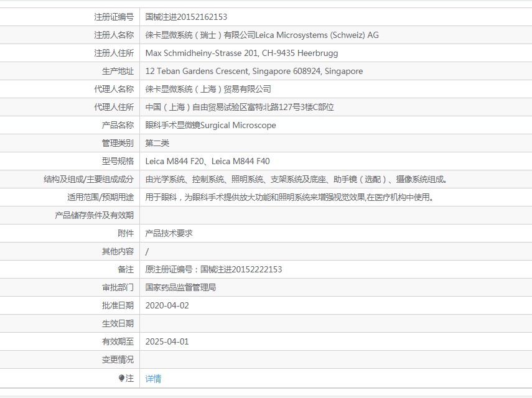Select product name 眼科手术显微镜Surgical Microscope

(210, 125)
